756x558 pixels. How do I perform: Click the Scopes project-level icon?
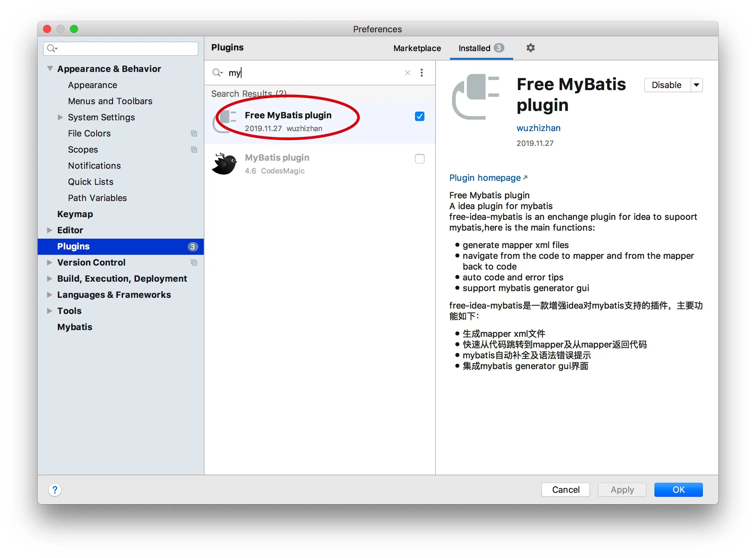(194, 150)
